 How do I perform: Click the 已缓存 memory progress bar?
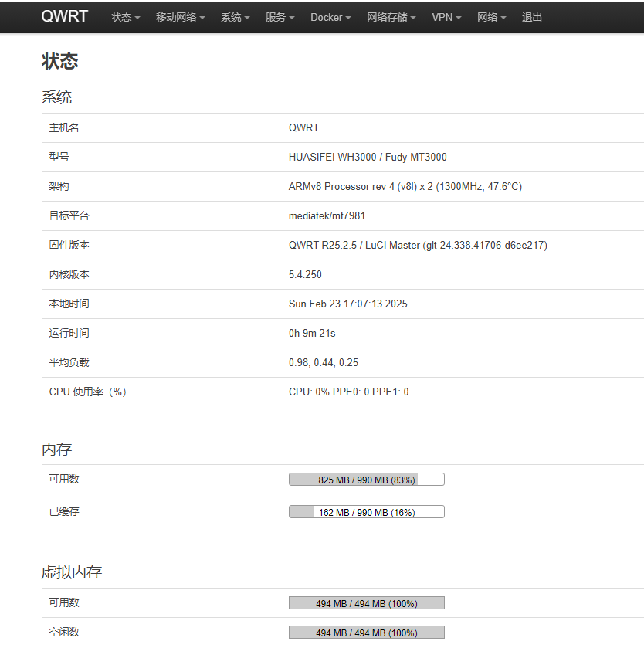point(367,512)
